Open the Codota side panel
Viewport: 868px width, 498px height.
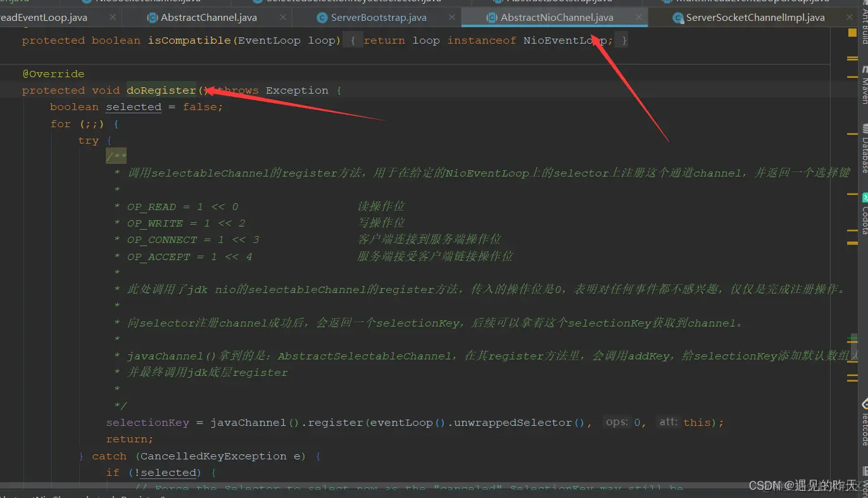click(x=864, y=214)
